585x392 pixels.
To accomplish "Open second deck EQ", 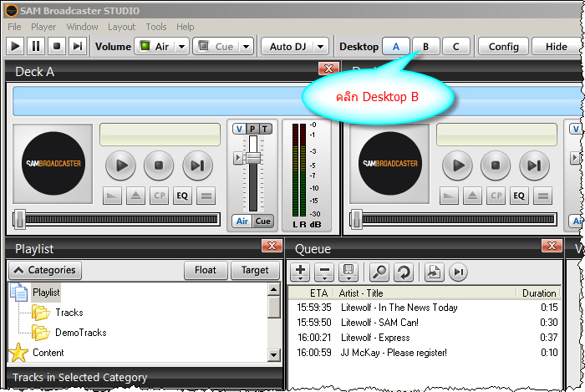I will pyautogui.click(x=519, y=196).
